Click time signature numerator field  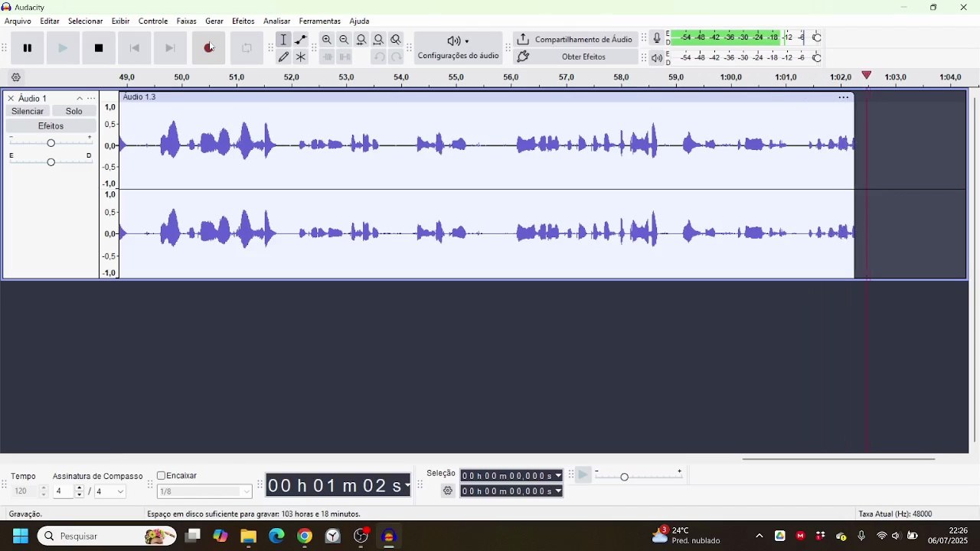[63, 491]
